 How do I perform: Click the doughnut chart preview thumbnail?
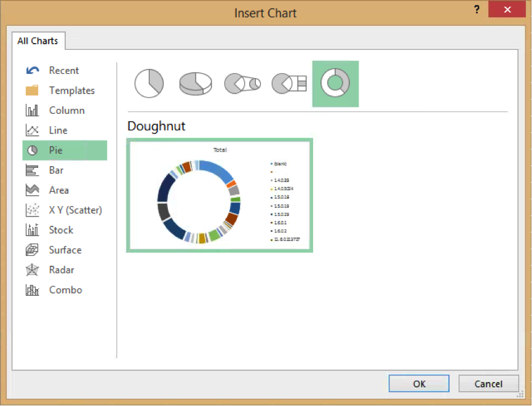pos(220,195)
